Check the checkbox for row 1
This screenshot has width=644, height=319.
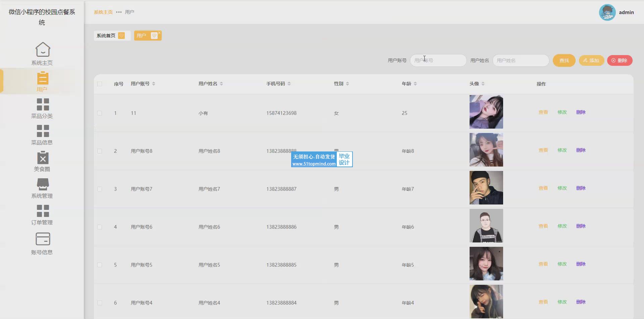(x=100, y=113)
